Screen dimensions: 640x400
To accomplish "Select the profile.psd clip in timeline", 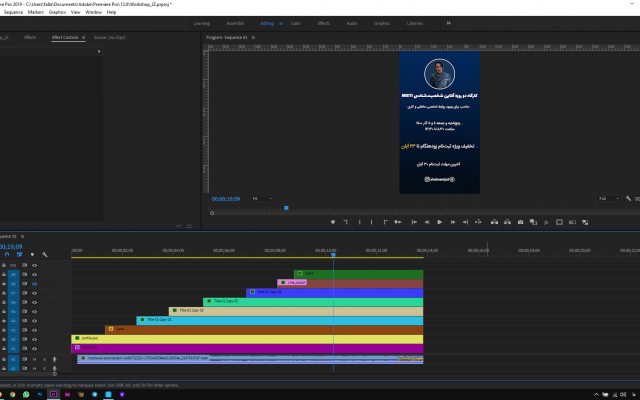I will coord(247,339).
